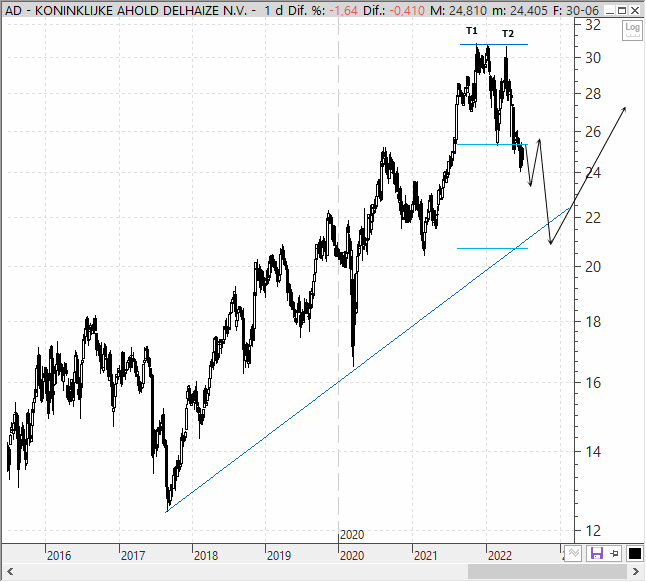The width and height of the screenshot is (646, 582).
Task: Minimize the chart window
Action: [609, 10]
